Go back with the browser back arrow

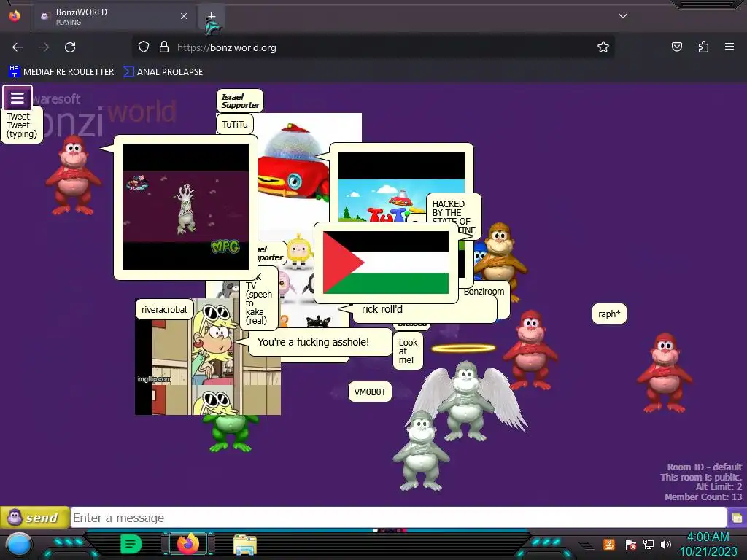click(18, 47)
